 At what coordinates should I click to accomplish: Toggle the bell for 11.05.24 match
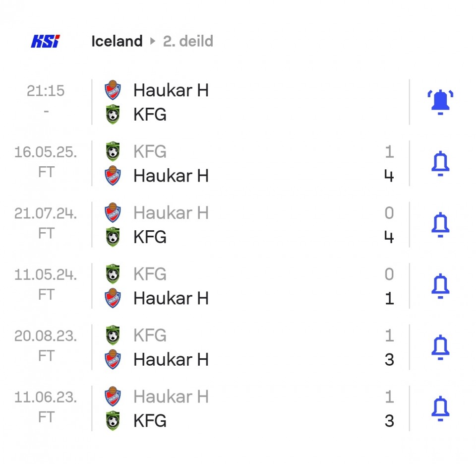tap(440, 286)
